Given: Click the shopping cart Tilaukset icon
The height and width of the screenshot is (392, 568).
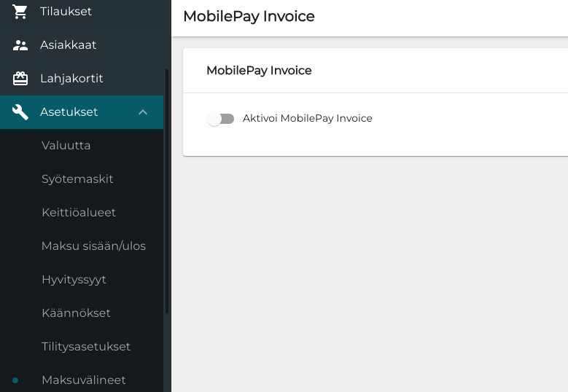Looking at the screenshot, I should (x=20, y=12).
